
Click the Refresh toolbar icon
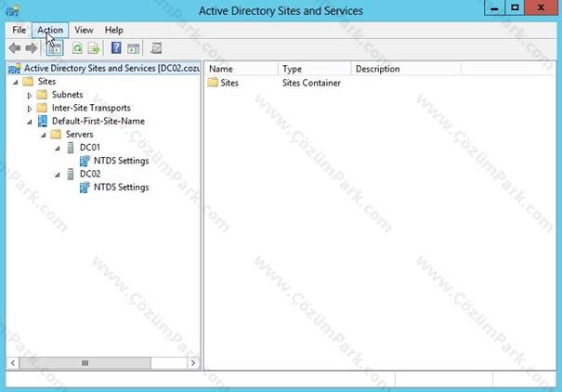(x=77, y=48)
